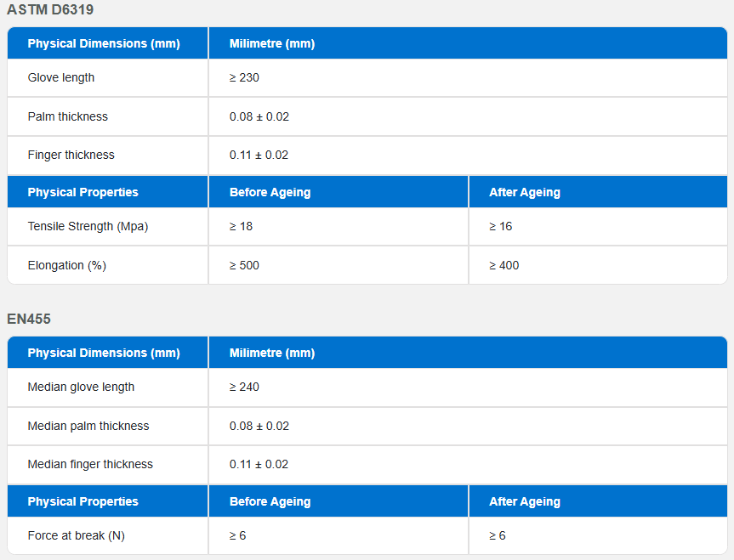The image size is (734, 560).
Task: Click the 'Force at break (N)' label
Action: click(x=76, y=535)
